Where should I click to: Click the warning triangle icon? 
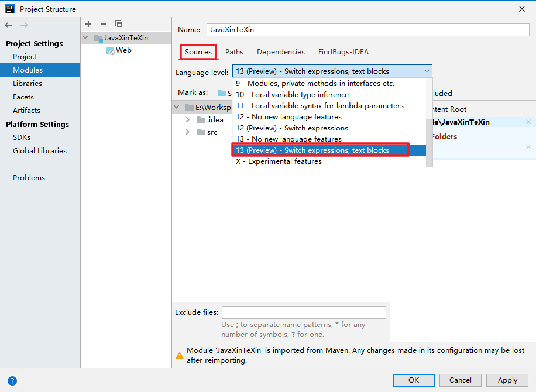pyautogui.click(x=180, y=355)
